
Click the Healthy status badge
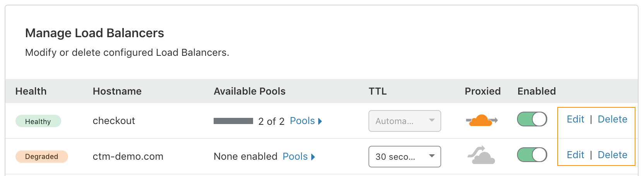[x=38, y=121]
